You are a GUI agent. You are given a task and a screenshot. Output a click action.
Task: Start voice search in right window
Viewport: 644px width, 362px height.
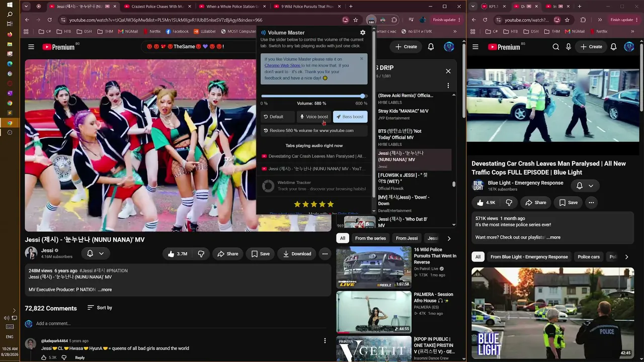pos(568,47)
